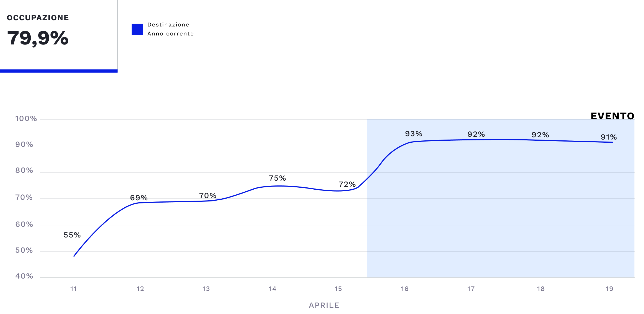Click the blue Destinazione legend swatch
The height and width of the screenshot is (314, 644).
click(x=137, y=29)
